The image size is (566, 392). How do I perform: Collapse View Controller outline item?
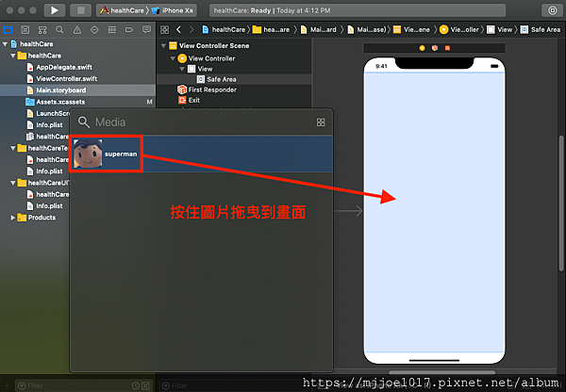click(x=173, y=58)
